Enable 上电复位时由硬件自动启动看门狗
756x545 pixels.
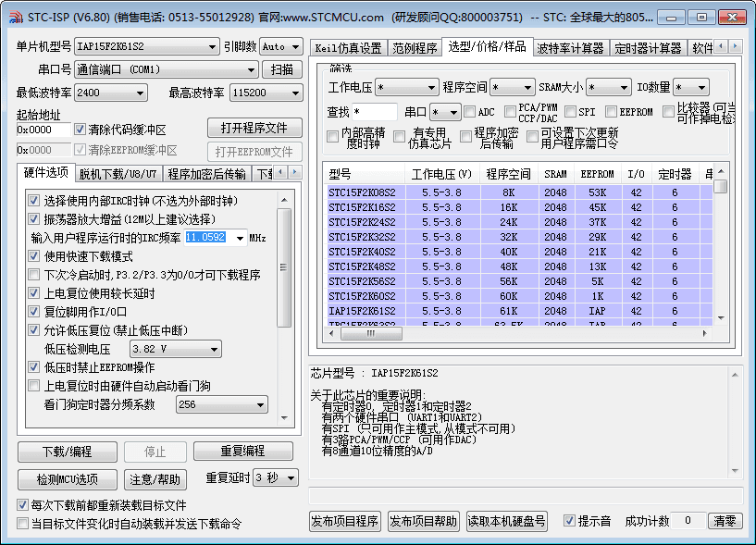[33, 385]
